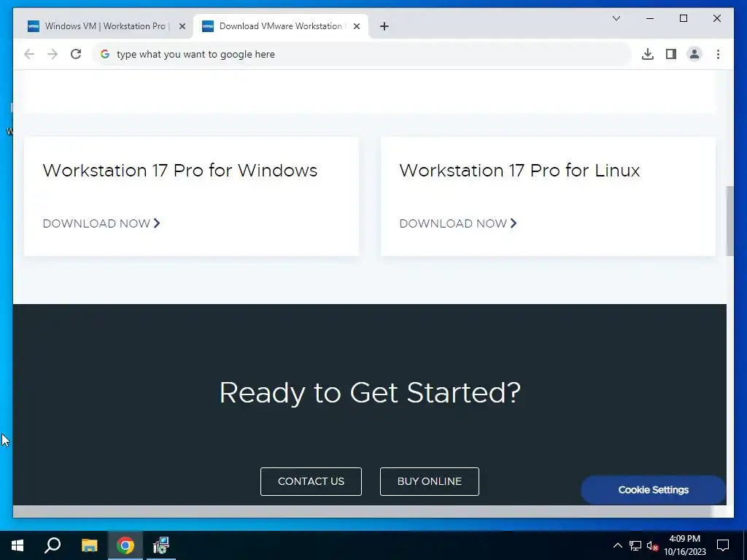The image size is (747, 560).
Task: Reload the page with the refresh icon
Action: [76, 54]
